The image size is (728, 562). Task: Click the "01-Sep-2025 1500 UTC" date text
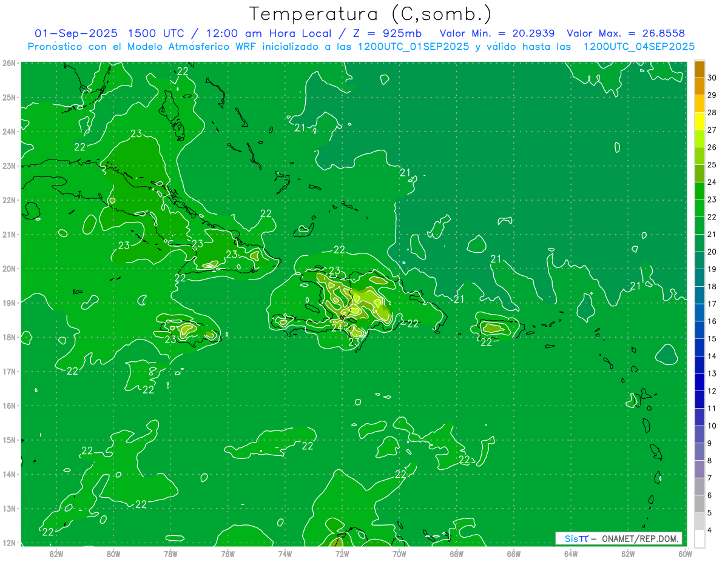point(111,33)
